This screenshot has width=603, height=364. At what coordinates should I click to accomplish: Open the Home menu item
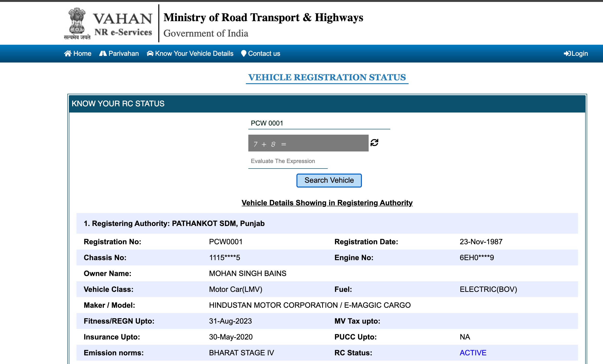coord(82,54)
